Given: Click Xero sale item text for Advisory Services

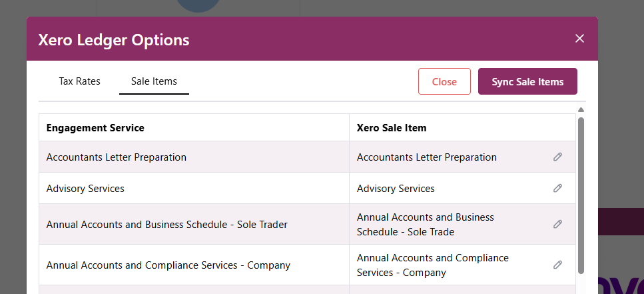Looking at the screenshot, I should pos(396,189).
